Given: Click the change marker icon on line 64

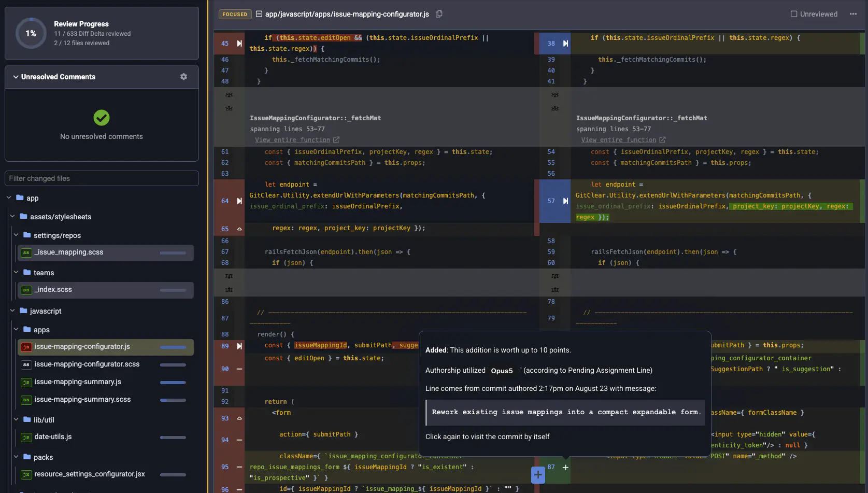Looking at the screenshot, I should 239,201.
